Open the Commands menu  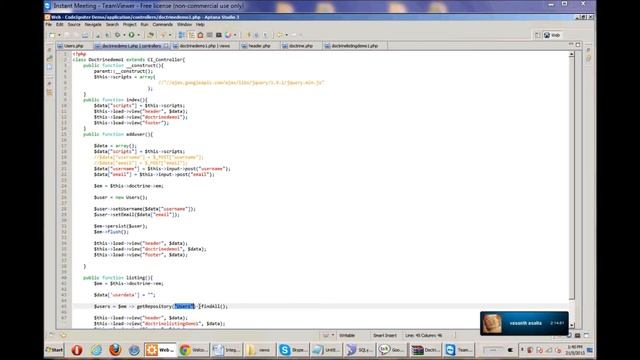point(162,24)
